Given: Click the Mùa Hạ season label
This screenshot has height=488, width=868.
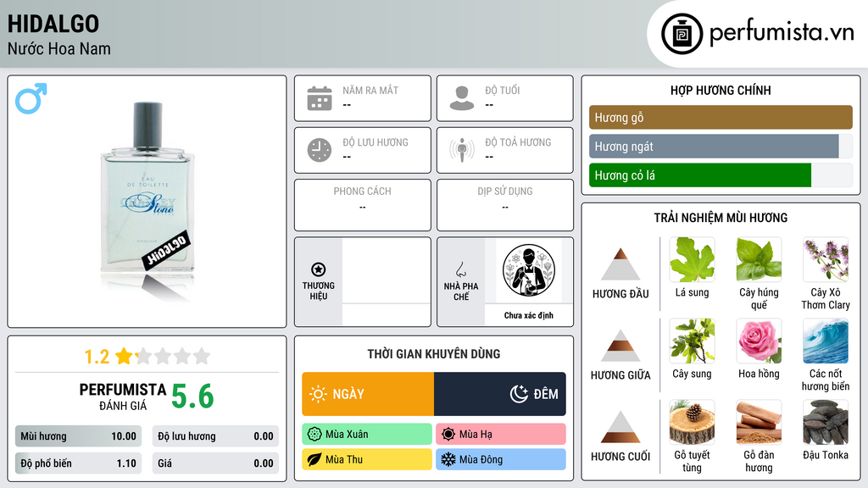Looking at the screenshot, I should click(501, 435).
